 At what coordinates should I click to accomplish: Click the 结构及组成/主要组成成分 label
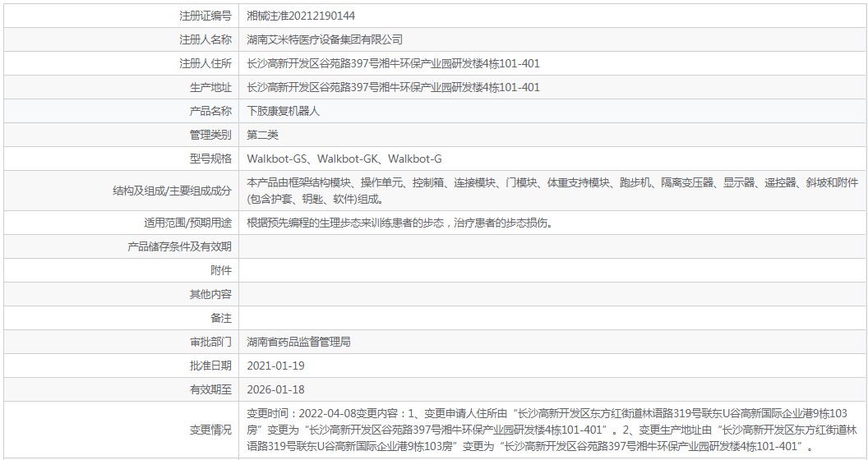click(172, 191)
